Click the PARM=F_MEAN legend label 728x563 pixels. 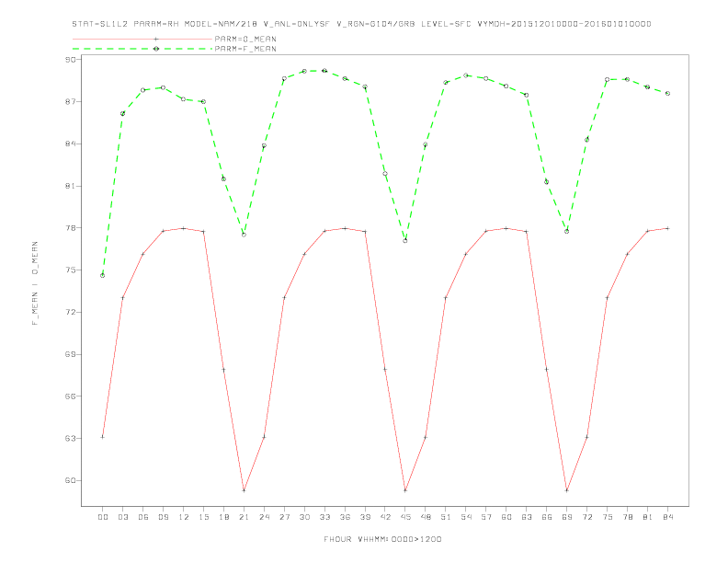[245, 49]
